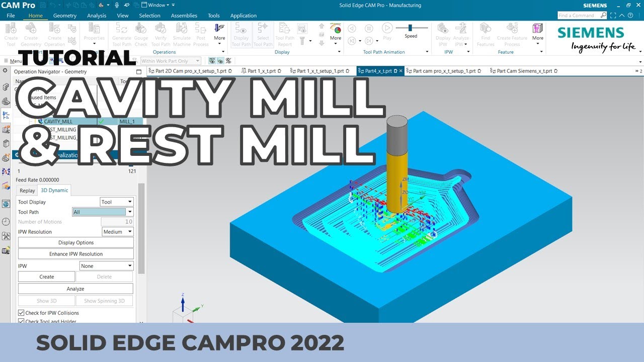Viewport: 644px width, 362px height.
Task: Click the Create Geometry icon
Action: (31, 29)
